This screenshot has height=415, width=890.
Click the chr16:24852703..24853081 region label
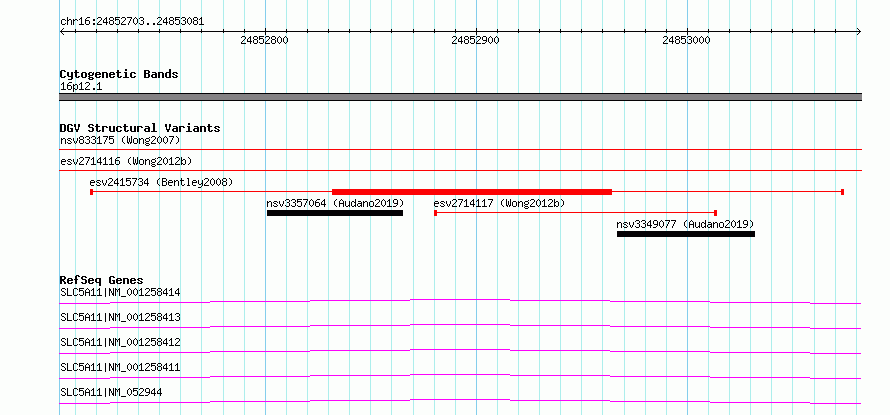coord(132,22)
